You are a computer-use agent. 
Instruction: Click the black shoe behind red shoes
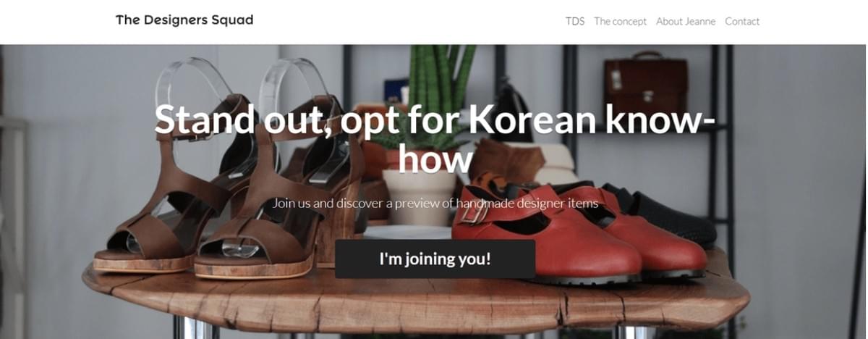tap(662, 214)
